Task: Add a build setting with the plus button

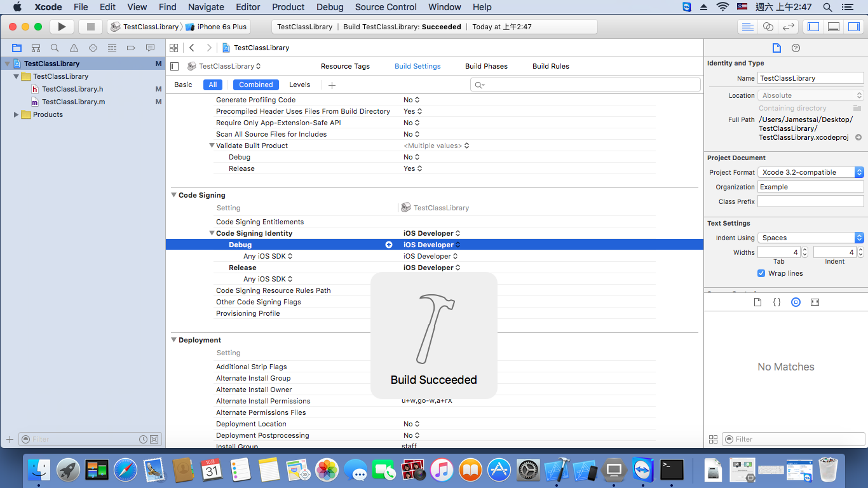Action: click(x=332, y=85)
